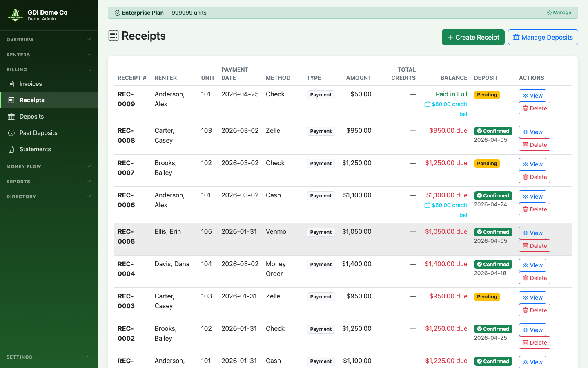
Task: Delete receipt REC-0008
Action: click(535, 145)
